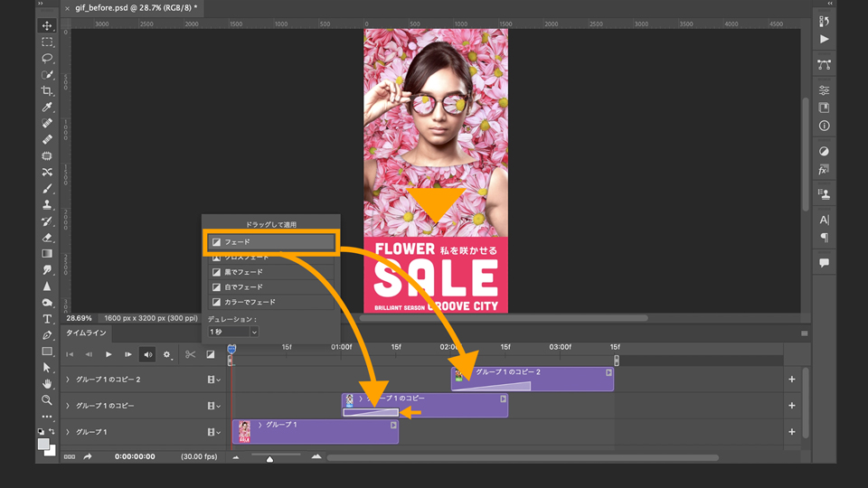
Task: Click the timeline zoom slider handle
Action: click(269, 459)
